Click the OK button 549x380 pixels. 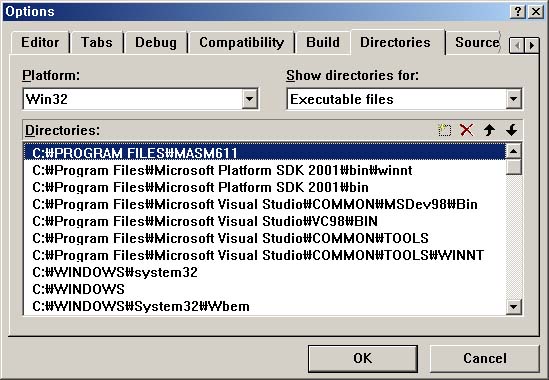pos(362,358)
